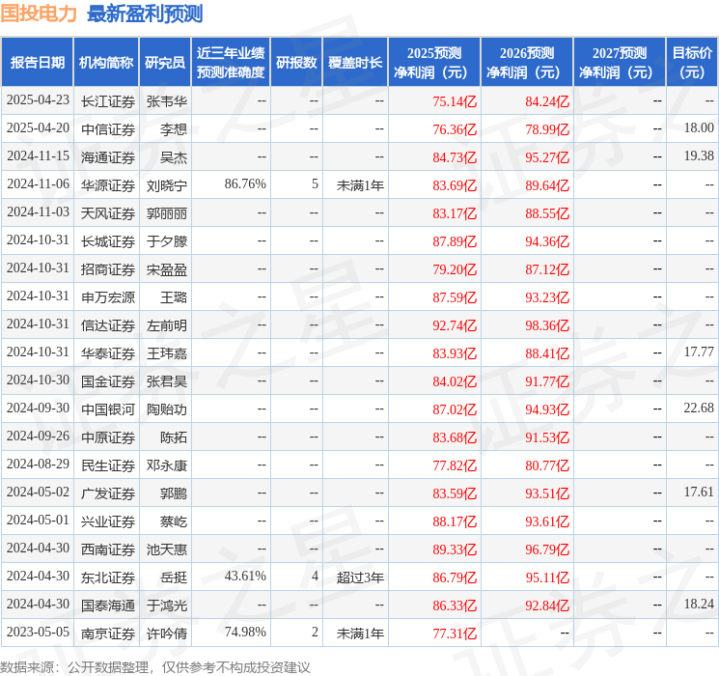The height and width of the screenshot is (676, 719).
Task: Select the 华源证券 institution cell
Action: click(x=108, y=185)
